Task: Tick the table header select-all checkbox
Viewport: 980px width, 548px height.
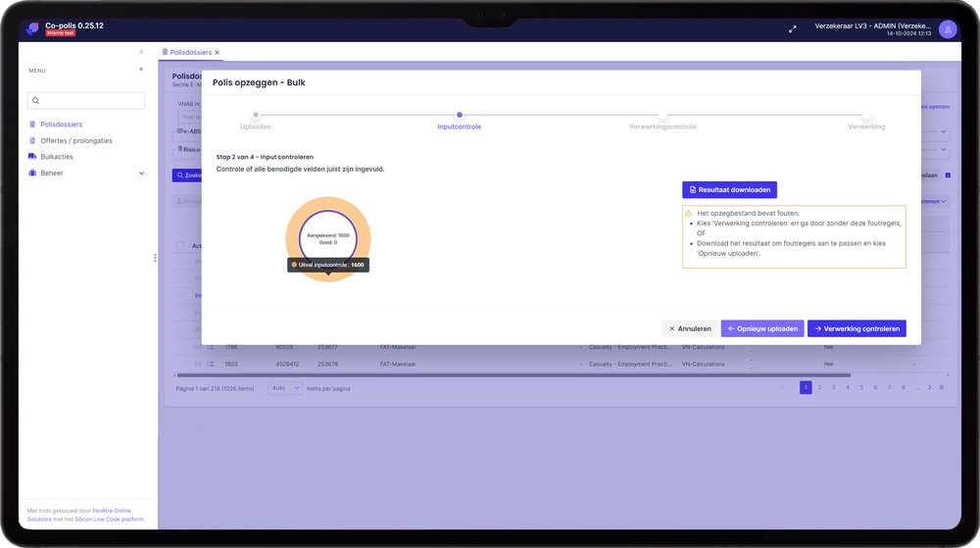Action: [180, 245]
